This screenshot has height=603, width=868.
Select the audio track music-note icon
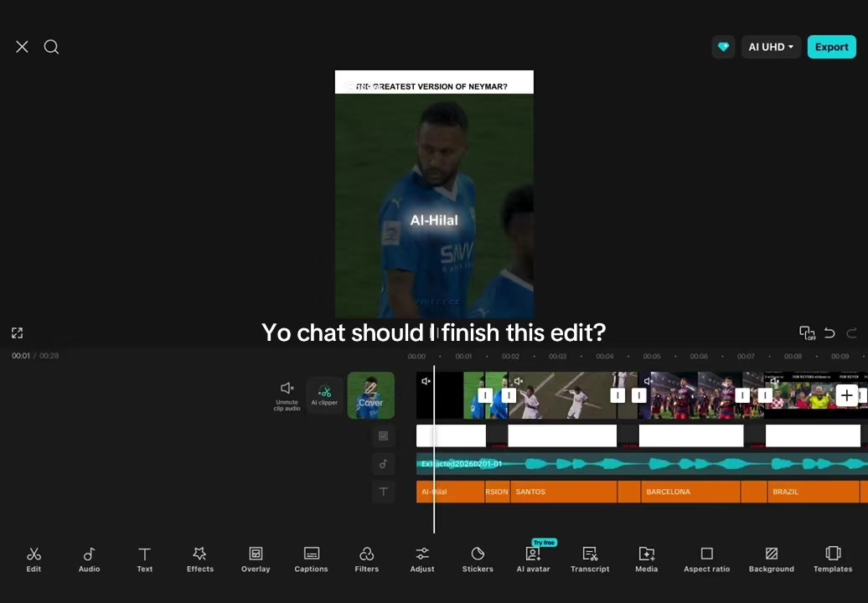pos(383,464)
